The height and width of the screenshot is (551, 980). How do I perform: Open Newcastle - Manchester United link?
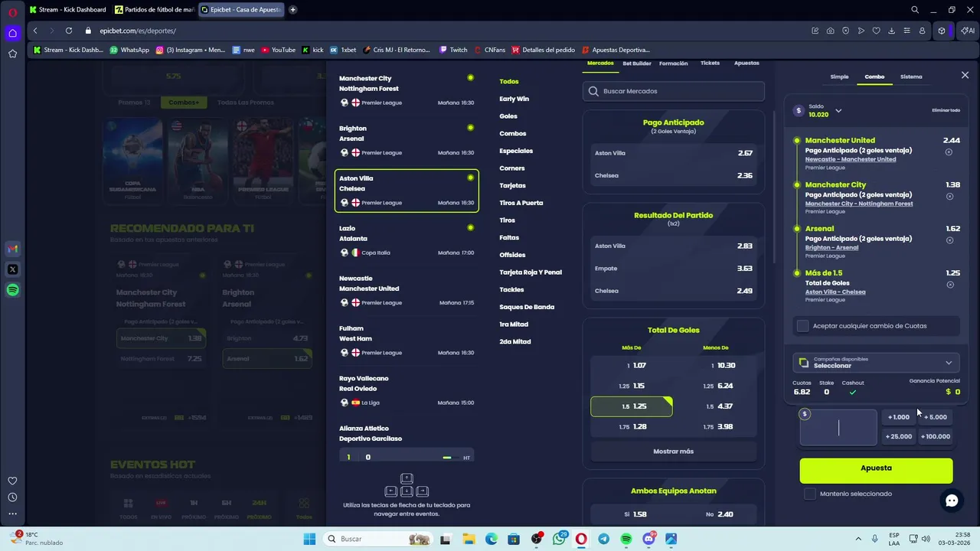[850, 159]
